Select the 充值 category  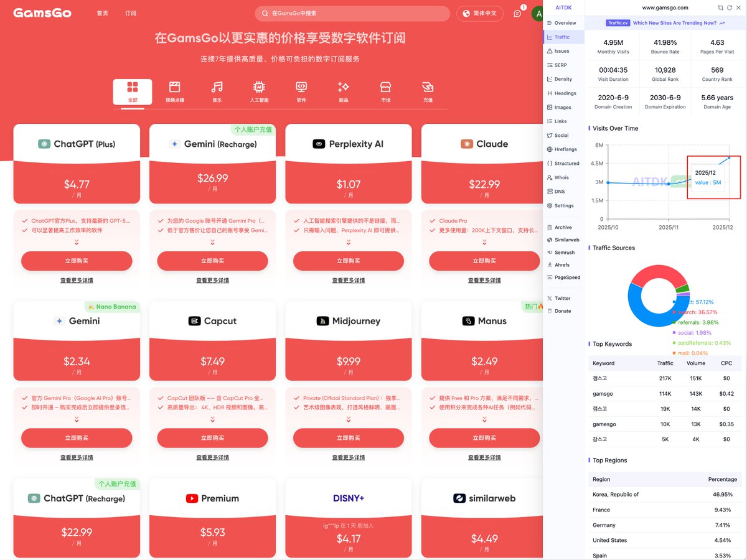tap(428, 91)
